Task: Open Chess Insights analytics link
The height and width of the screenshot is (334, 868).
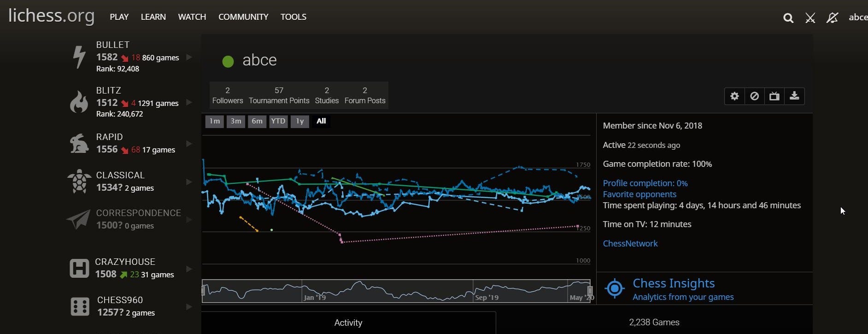Action: point(683,289)
